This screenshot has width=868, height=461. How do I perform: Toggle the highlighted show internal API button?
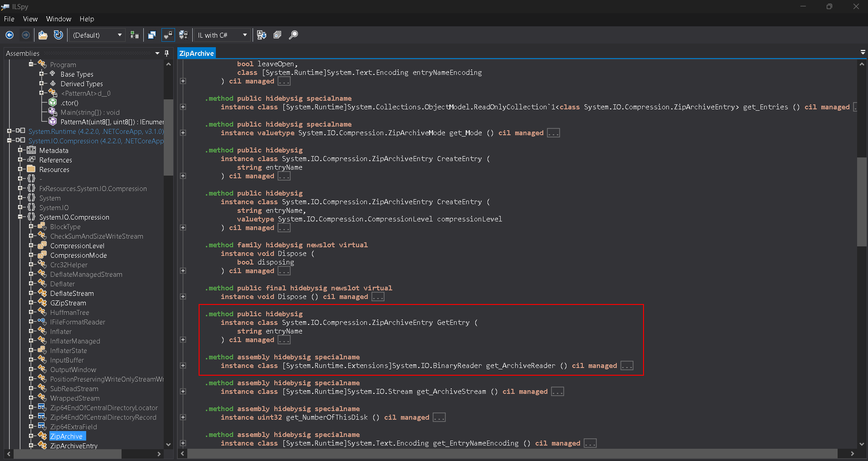(x=168, y=35)
